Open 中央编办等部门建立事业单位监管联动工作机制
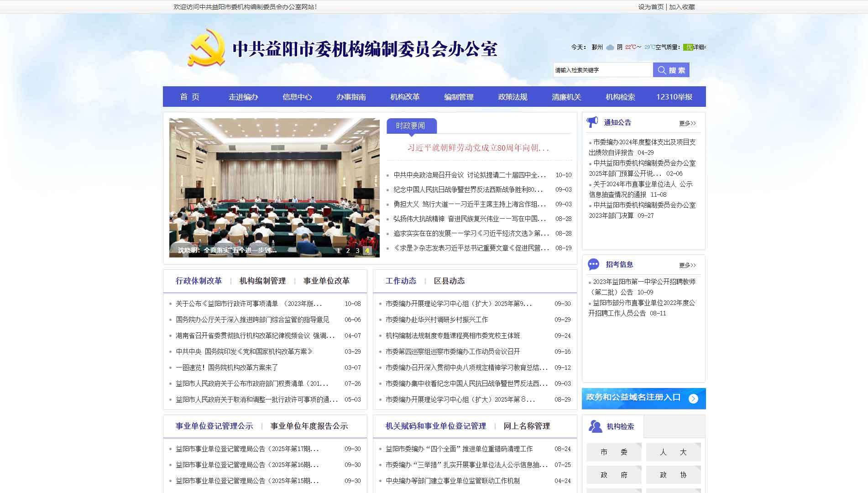868x493 pixels. (x=453, y=481)
